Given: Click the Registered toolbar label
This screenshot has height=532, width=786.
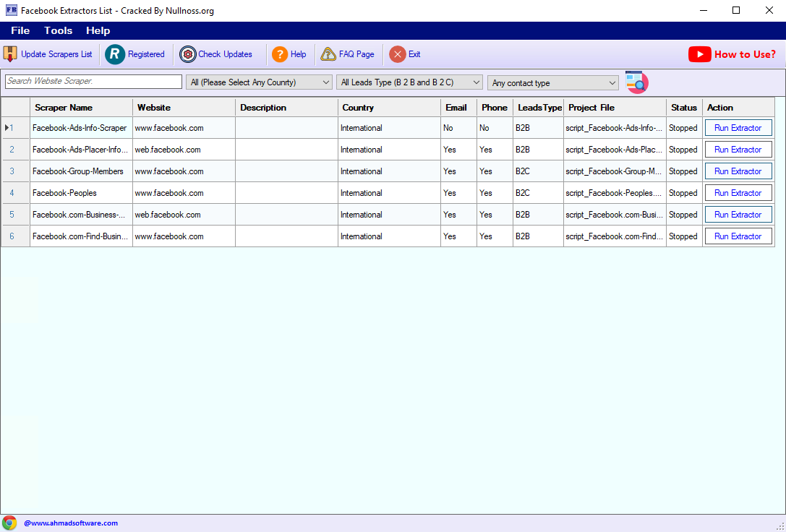Looking at the screenshot, I should click(x=146, y=54).
